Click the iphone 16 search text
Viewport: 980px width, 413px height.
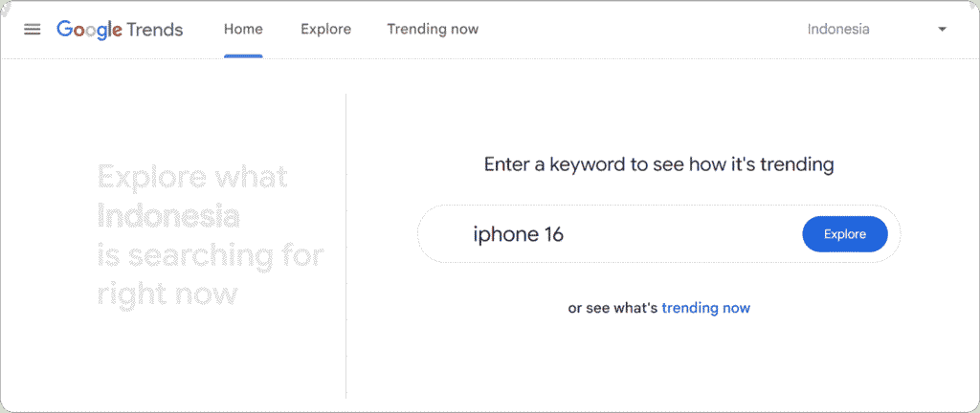518,234
